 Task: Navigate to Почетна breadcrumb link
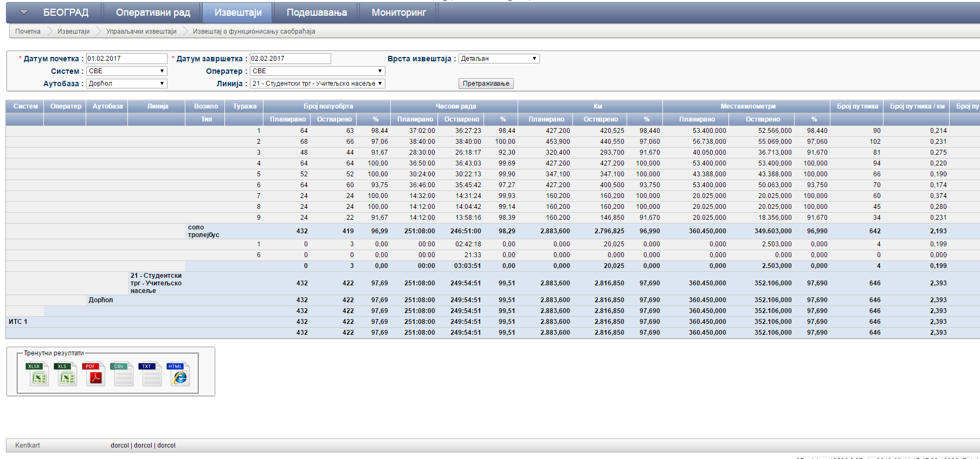(x=28, y=31)
